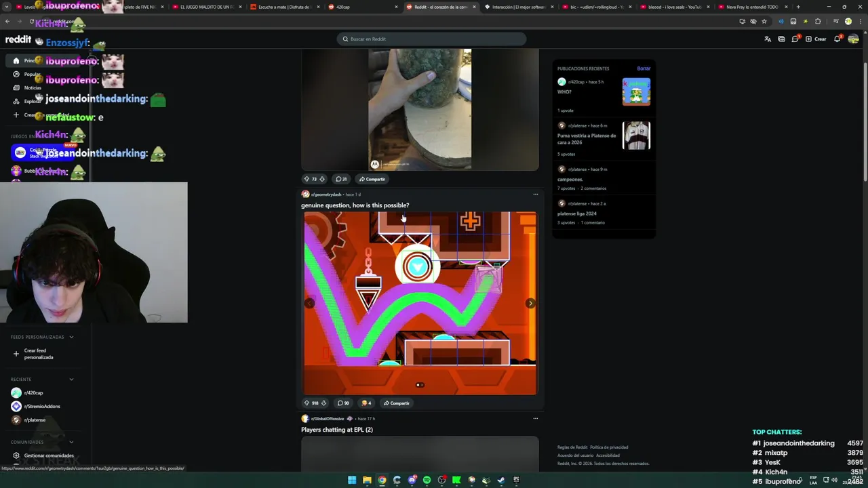Open the 90 comments on geometrydash post
This screenshot has height=488, width=868.
tap(343, 403)
